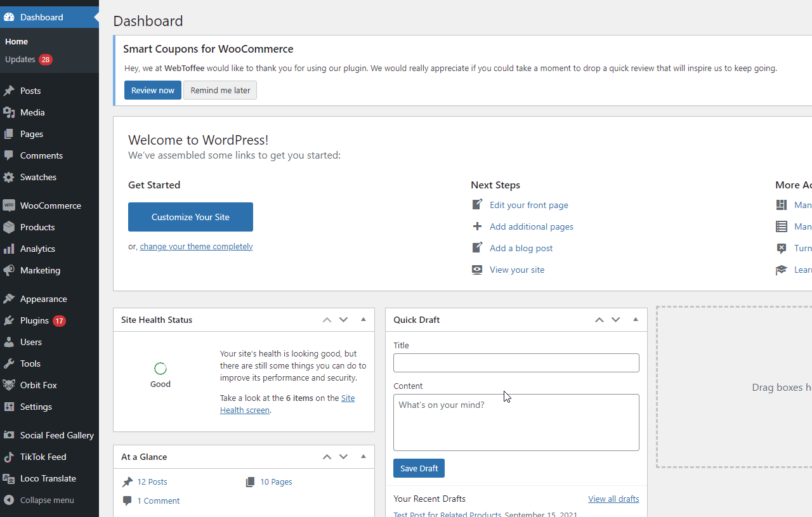812x517 pixels.
Task: Collapse the Quick Draft panel
Action: coord(636,320)
